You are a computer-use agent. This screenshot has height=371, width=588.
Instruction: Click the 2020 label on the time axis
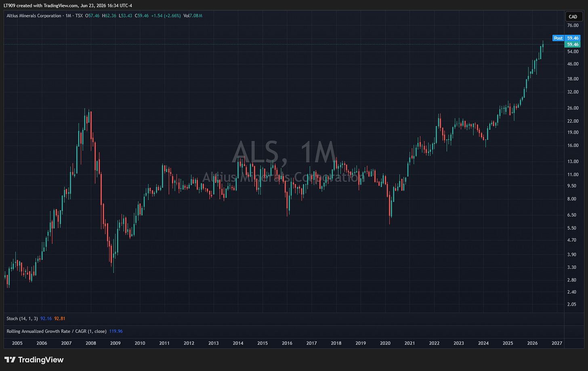[385, 343]
